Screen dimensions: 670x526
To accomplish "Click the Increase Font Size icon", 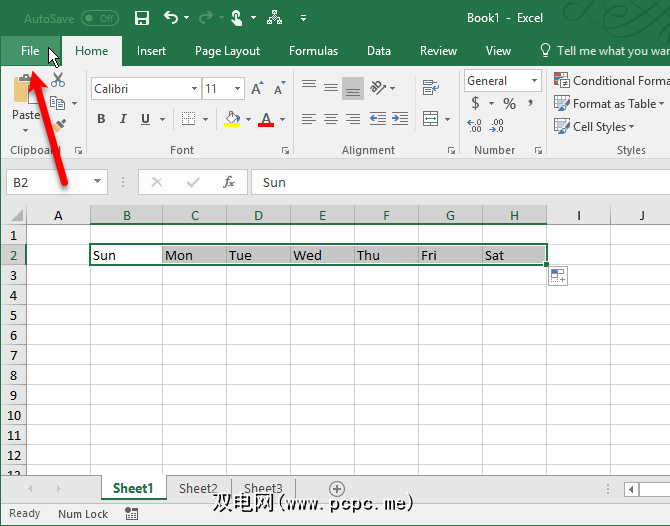I will tap(257, 89).
